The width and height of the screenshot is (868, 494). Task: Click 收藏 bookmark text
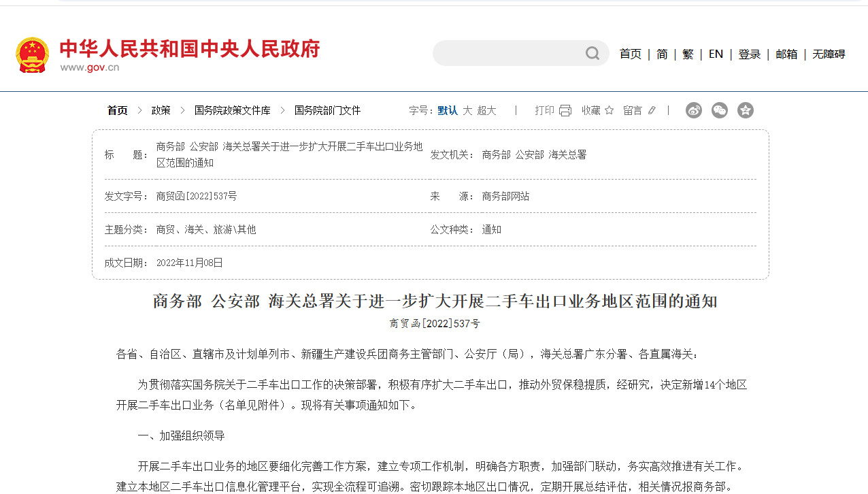coord(591,110)
